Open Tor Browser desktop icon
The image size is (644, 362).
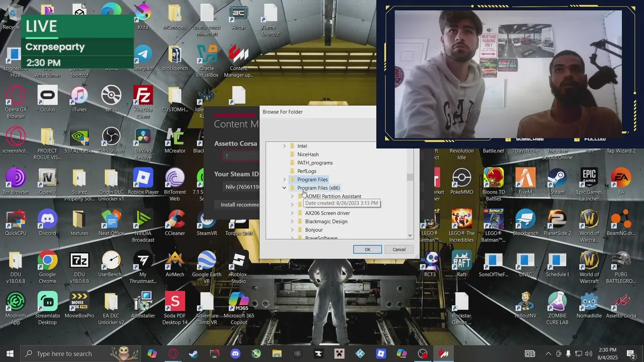(16, 182)
